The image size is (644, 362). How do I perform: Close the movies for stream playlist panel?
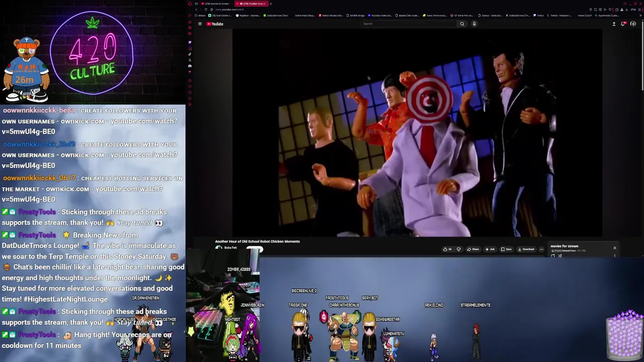tap(614, 248)
